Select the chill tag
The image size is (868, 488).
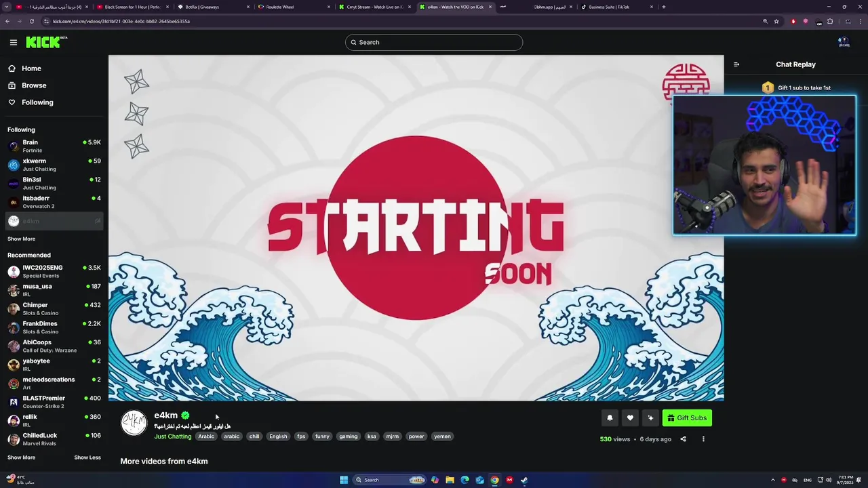[254, 436]
